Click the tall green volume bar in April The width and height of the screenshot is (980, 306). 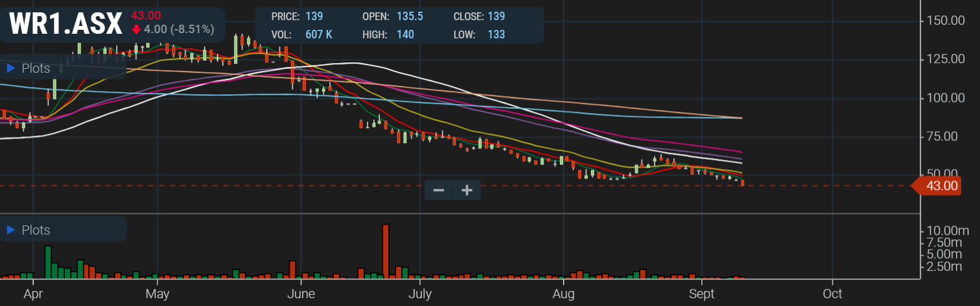47,262
